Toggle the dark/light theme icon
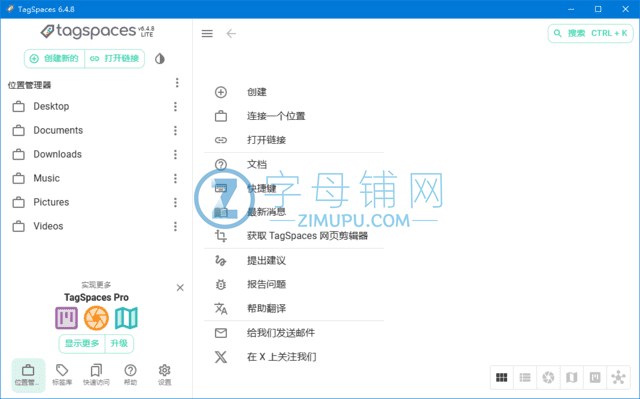The image size is (640, 399). click(x=160, y=59)
